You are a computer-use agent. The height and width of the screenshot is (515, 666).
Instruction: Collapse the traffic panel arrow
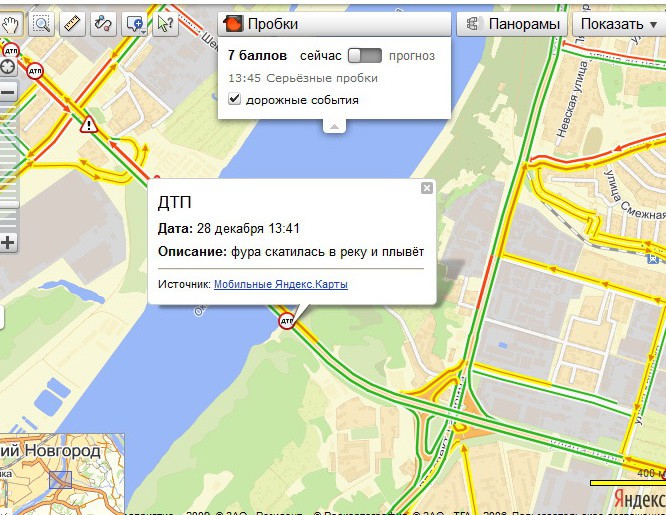(x=334, y=126)
